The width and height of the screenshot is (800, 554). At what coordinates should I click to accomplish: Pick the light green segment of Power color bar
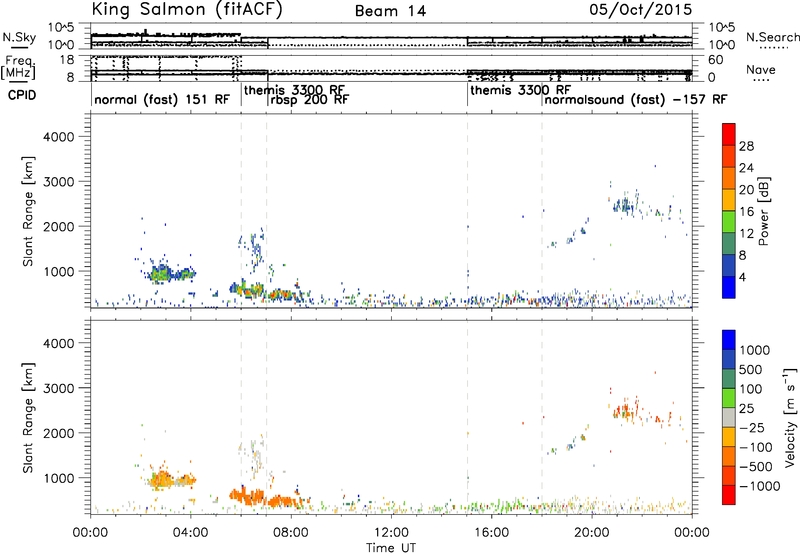(x=729, y=221)
